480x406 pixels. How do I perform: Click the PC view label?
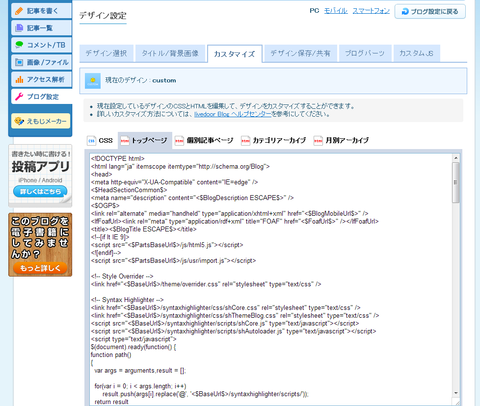point(314,11)
